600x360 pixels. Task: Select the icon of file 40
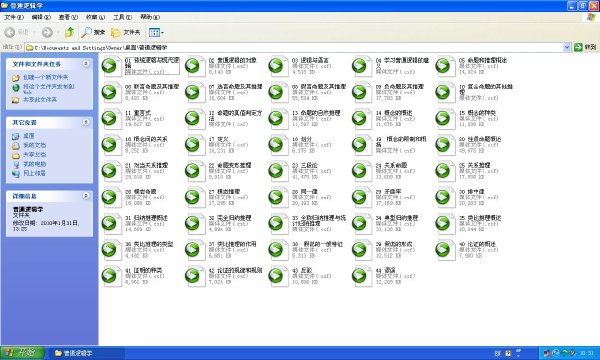pyautogui.click(x=445, y=249)
